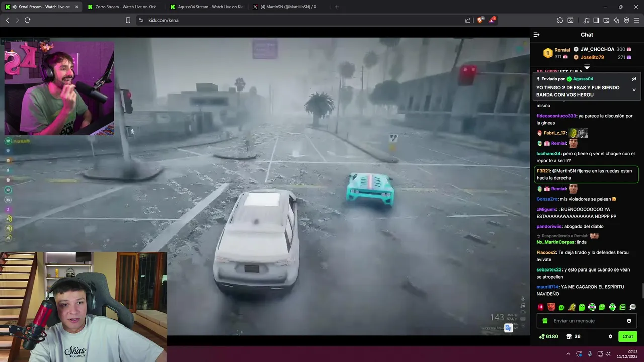The height and width of the screenshot is (362, 644).
Task: Open the Leo AI sparkle icon
Action: click(616, 20)
